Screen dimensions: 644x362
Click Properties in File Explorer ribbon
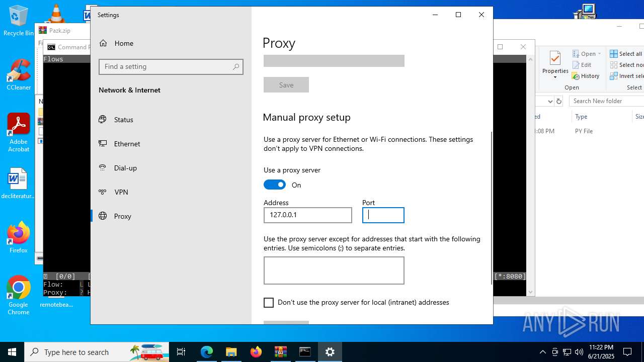point(555,64)
